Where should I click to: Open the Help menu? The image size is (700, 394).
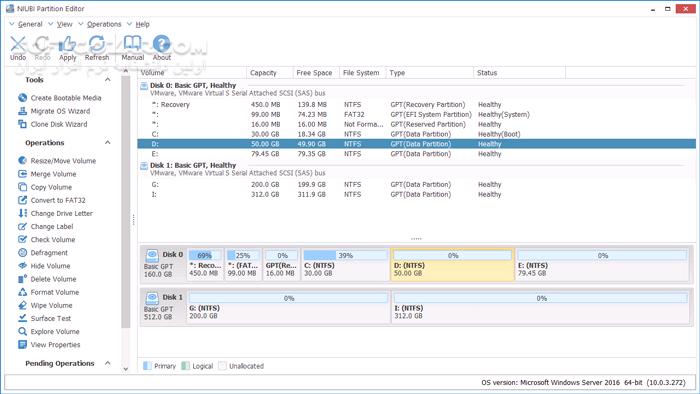[142, 24]
